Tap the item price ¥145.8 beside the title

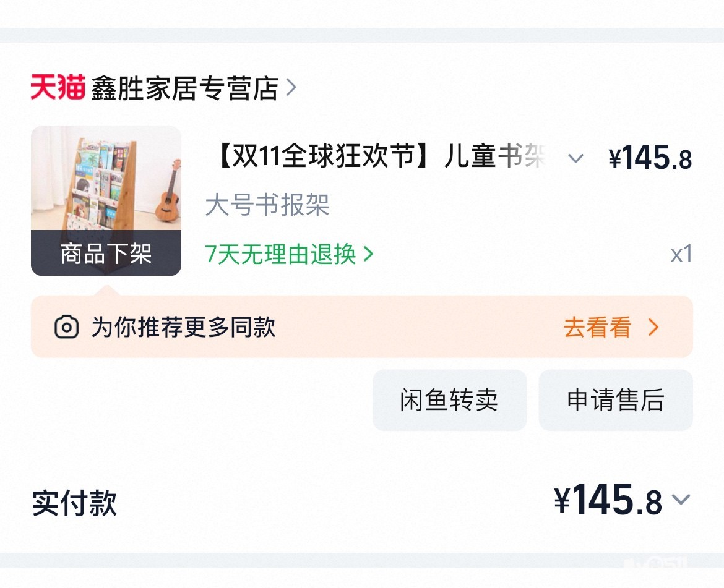click(650, 159)
